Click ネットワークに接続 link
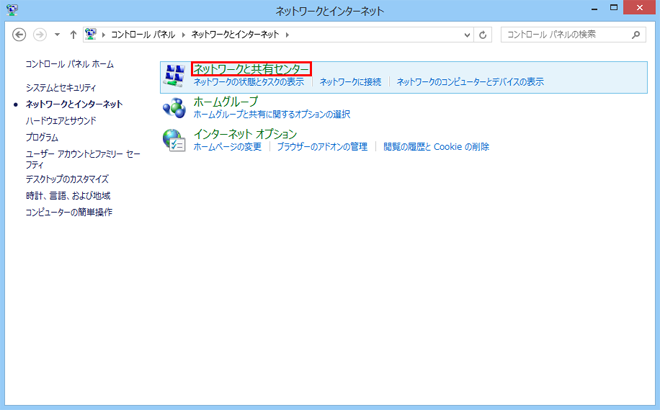Image resolution: width=660 pixels, height=410 pixels. (350, 82)
